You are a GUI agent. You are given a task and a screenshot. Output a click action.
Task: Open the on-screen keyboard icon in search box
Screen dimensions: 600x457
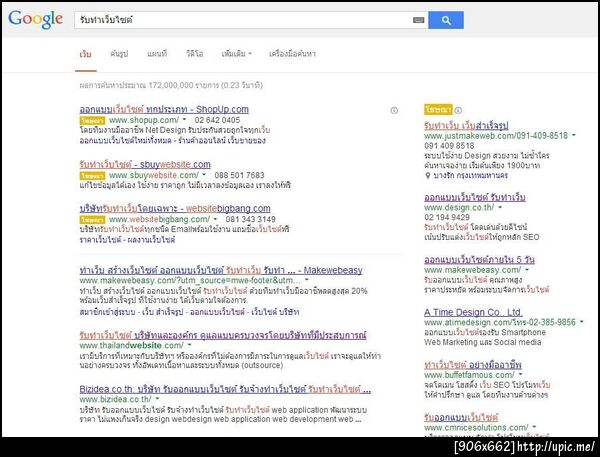tap(419, 20)
